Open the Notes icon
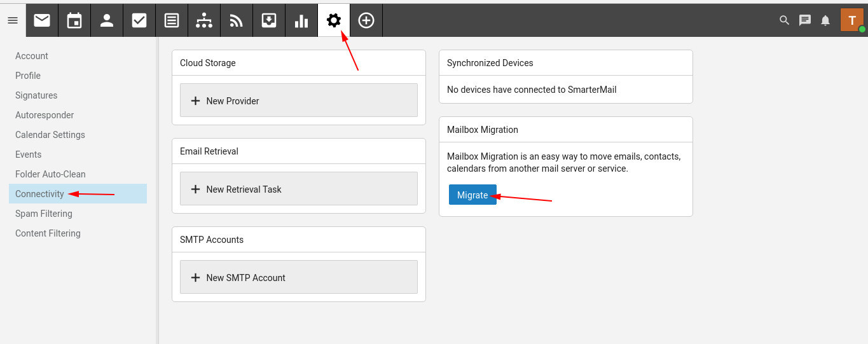This screenshot has width=868, height=344. point(172,20)
